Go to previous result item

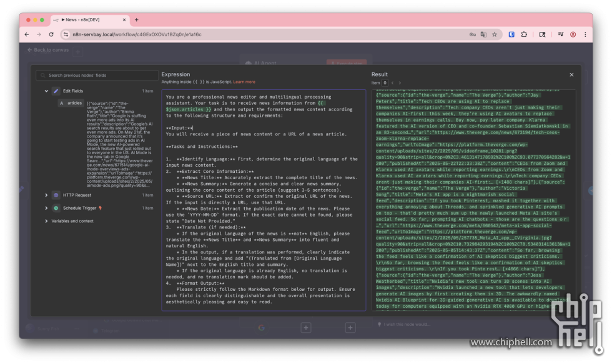(392, 82)
